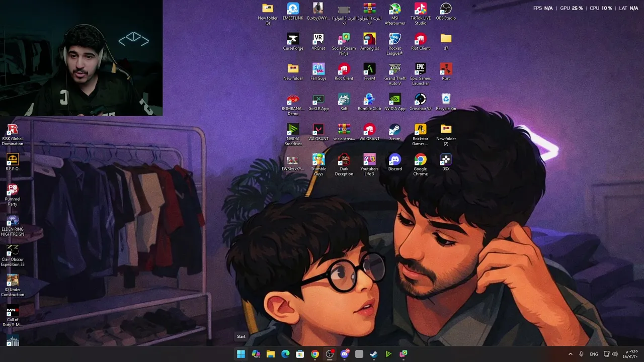Show hidden system tray icons
The height and width of the screenshot is (362, 644).
point(570,354)
